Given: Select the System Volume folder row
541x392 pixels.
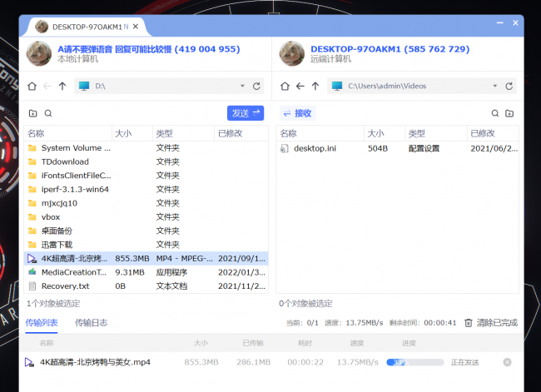Looking at the screenshot, I should [146, 147].
